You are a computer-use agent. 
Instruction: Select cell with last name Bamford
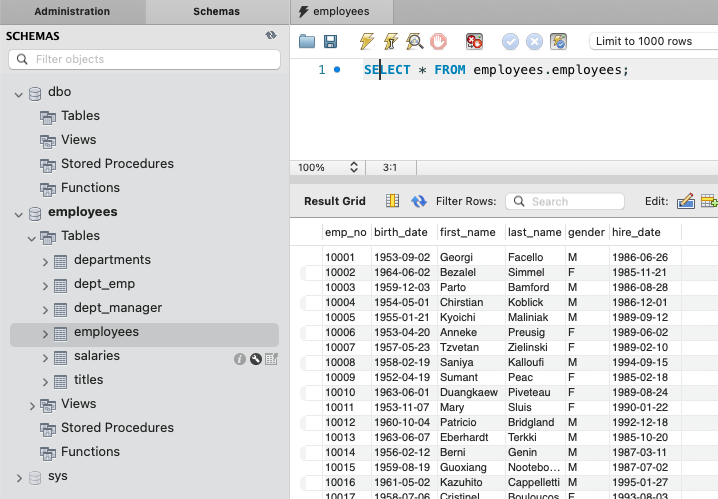pos(535,287)
